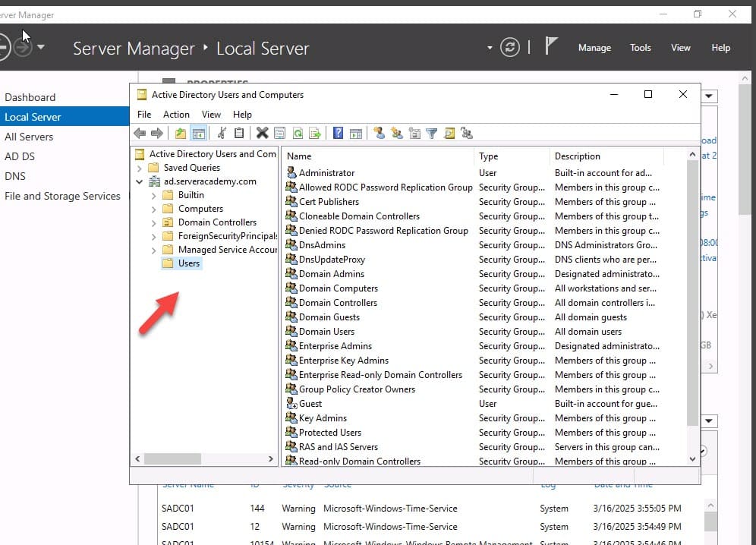Expand the Builtin container node

click(x=154, y=195)
